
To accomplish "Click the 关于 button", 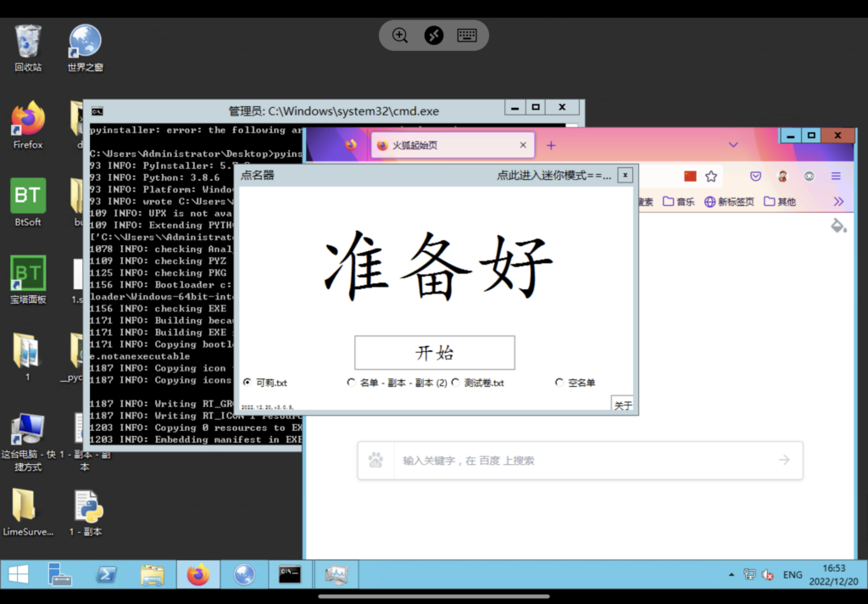I will coord(623,405).
